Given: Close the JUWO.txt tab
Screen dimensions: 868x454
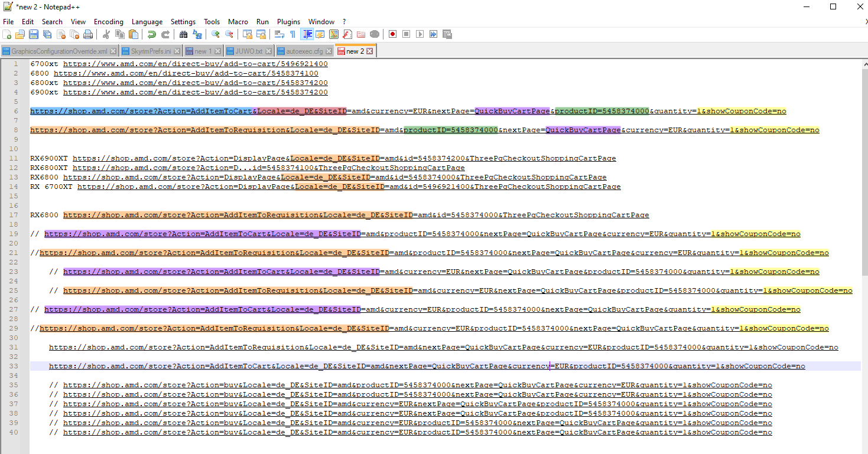Looking at the screenshot, I should (269, 51).
